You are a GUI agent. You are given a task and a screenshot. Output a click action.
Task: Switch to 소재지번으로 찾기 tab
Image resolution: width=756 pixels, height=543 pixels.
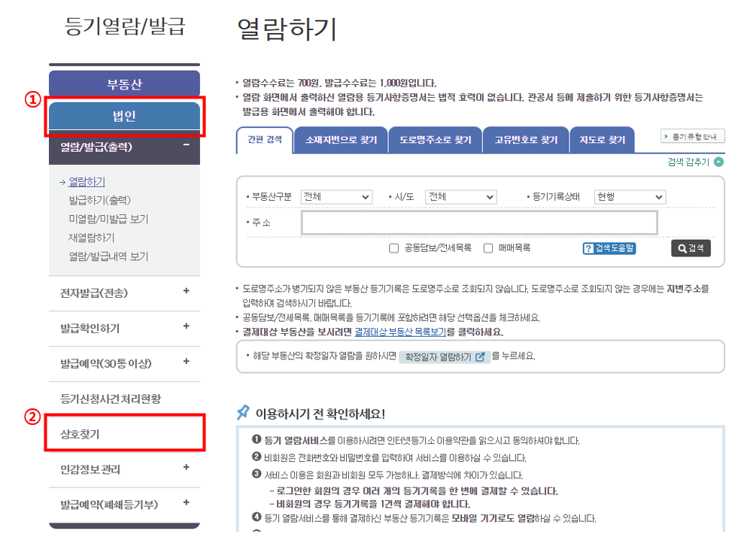click(341, 141)
